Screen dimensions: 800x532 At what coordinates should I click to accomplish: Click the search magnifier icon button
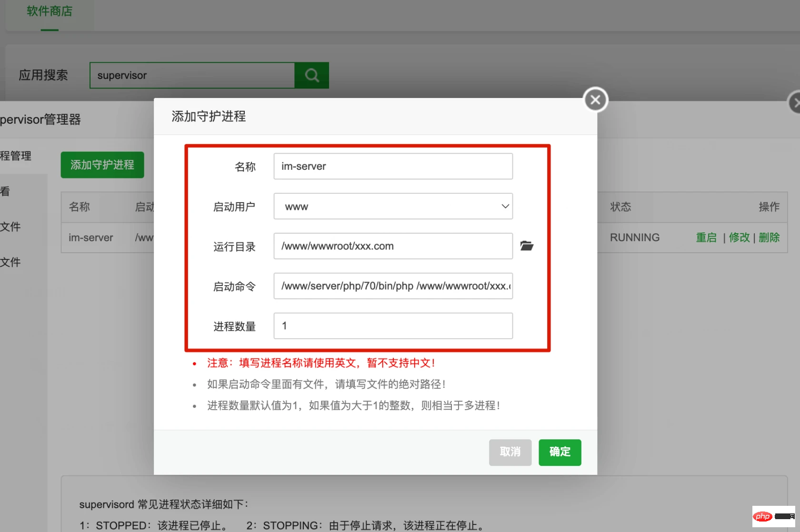312,75
